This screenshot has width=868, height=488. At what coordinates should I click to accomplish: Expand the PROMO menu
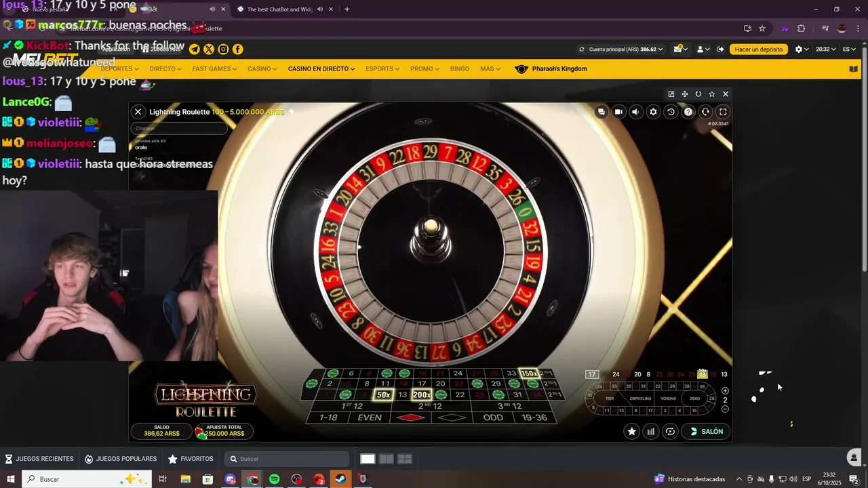point(425,68)
